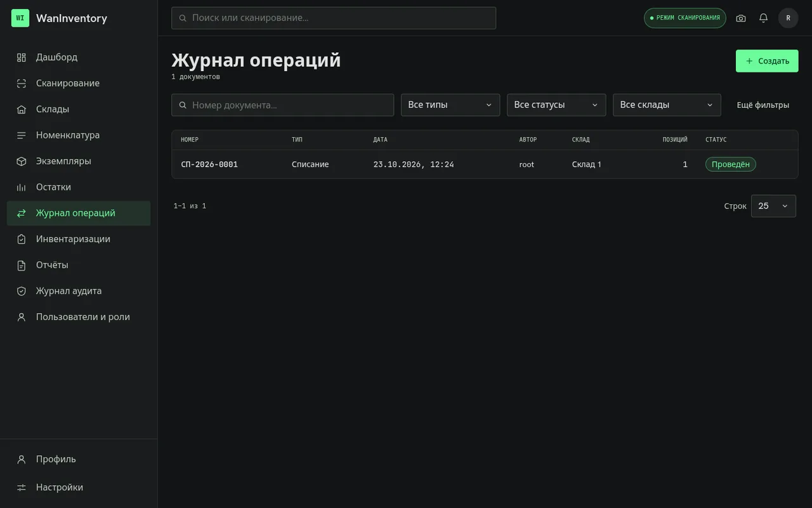The width and height of the screenshot is (812, 508).
Task: Click the Журнал операций arrows icon
Action: 22,213
